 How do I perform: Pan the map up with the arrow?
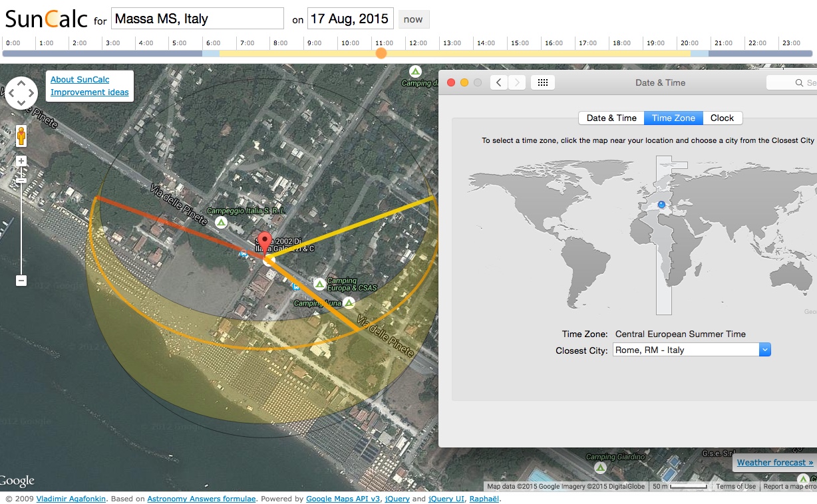21,82
